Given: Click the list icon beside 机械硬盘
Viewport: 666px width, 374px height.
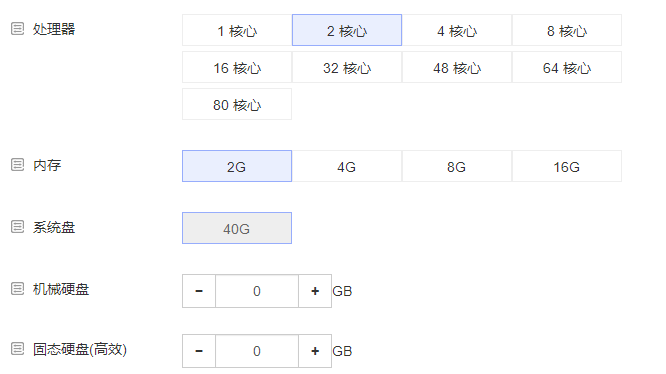Looking at the screenshot, I should click(17, 289).
